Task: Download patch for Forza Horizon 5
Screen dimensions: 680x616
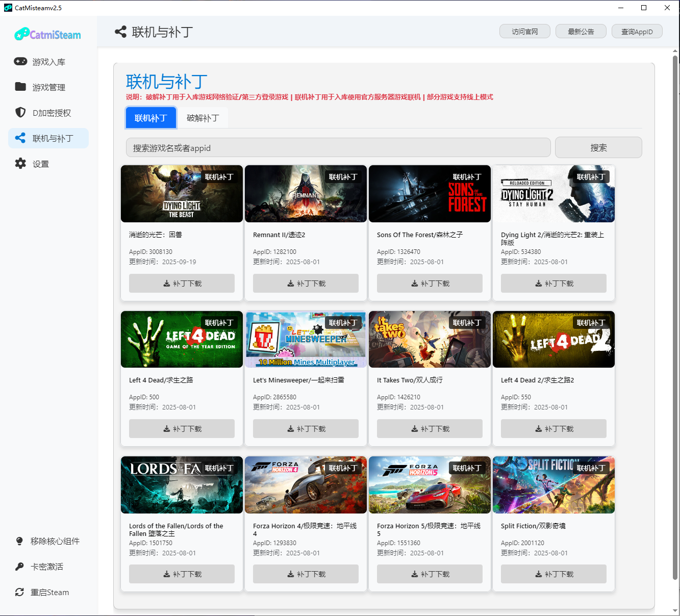Action: pos(430,574)
